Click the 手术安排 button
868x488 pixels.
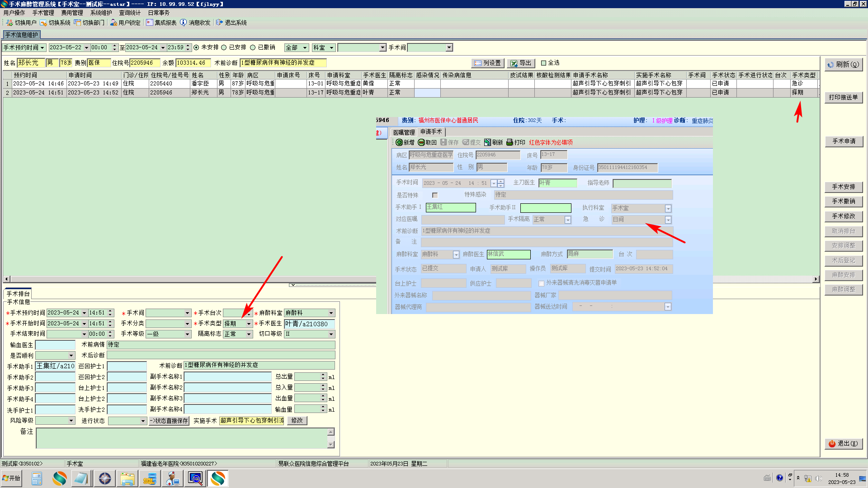(x=843, y=187)
